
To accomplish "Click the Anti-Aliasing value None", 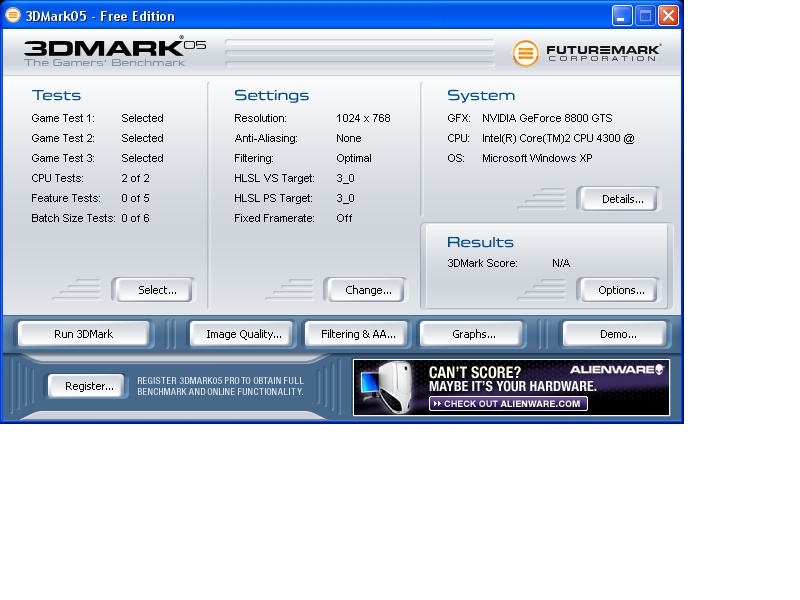I will pyautogui.click(x=348, y=138).
